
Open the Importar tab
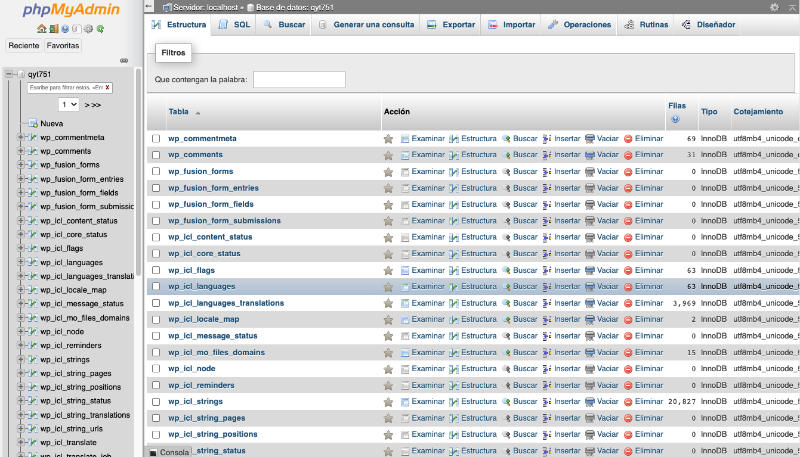point(512,24)
